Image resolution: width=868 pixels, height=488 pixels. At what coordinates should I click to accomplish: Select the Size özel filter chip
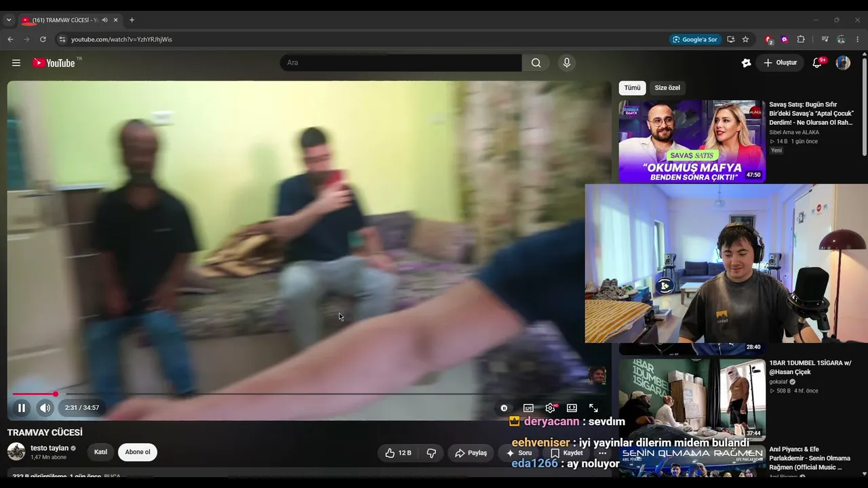[667, 88]
